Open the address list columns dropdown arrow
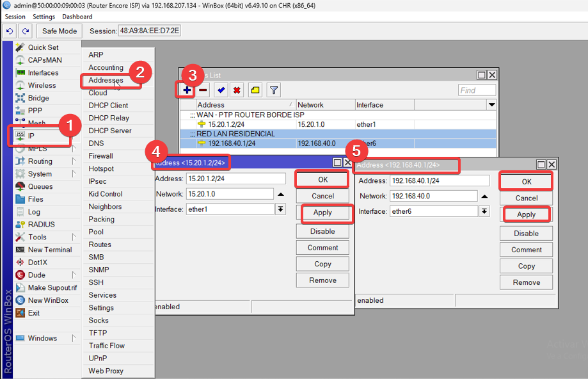This screenshot has width=588, height=379. [x=491, y=104]
